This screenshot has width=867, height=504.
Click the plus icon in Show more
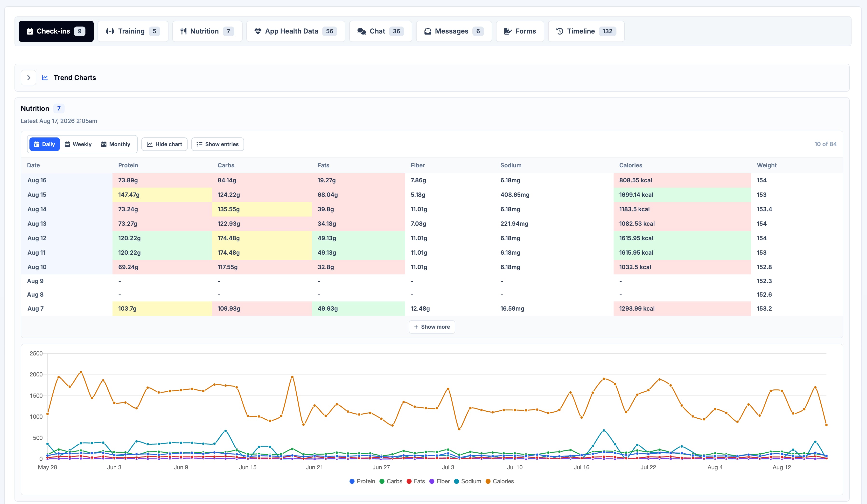pos(416,327)
